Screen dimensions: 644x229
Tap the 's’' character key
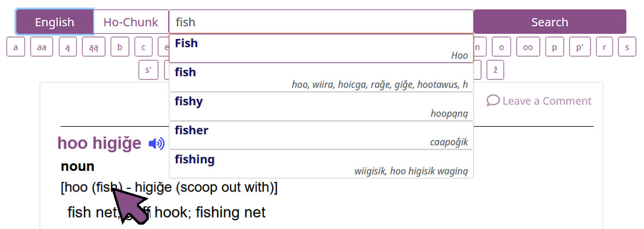148,70
